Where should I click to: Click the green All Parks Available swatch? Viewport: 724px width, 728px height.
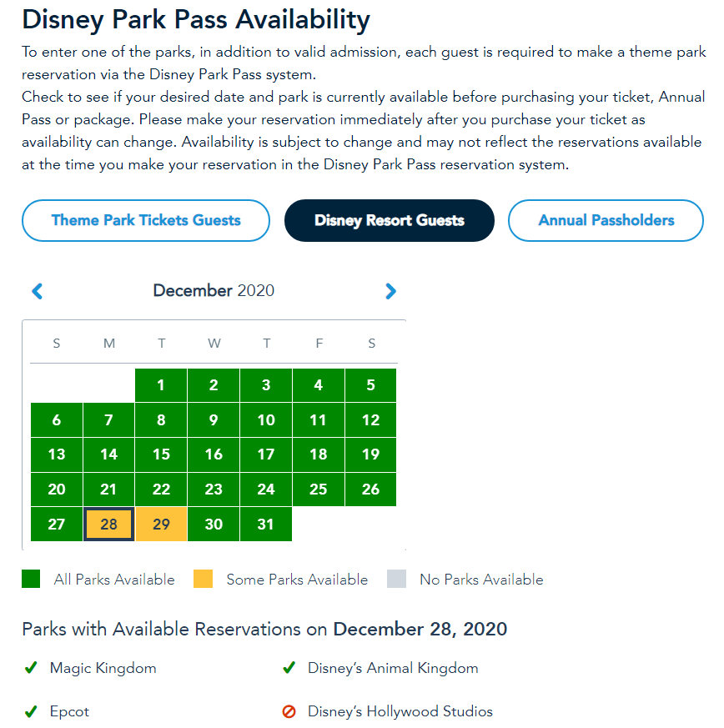pyautogui.click(x=31, y=580)
